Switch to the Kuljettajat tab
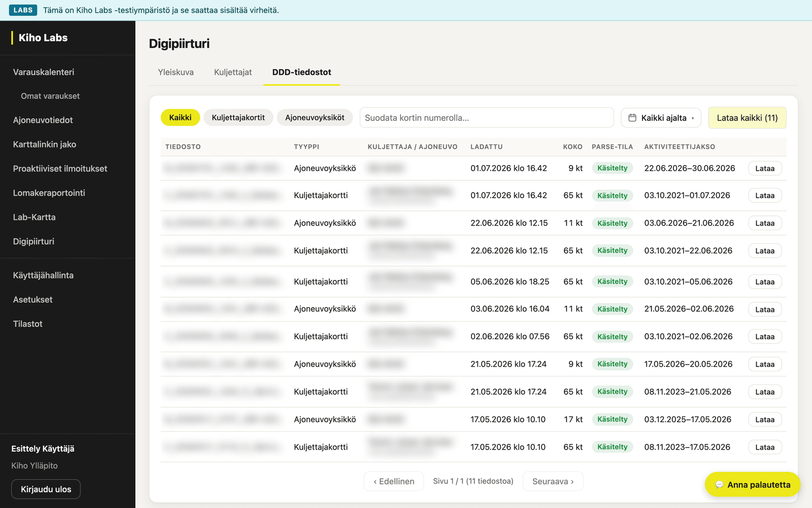Image resolution: width=812 pixels, height=508 pixels. (233, 72)
